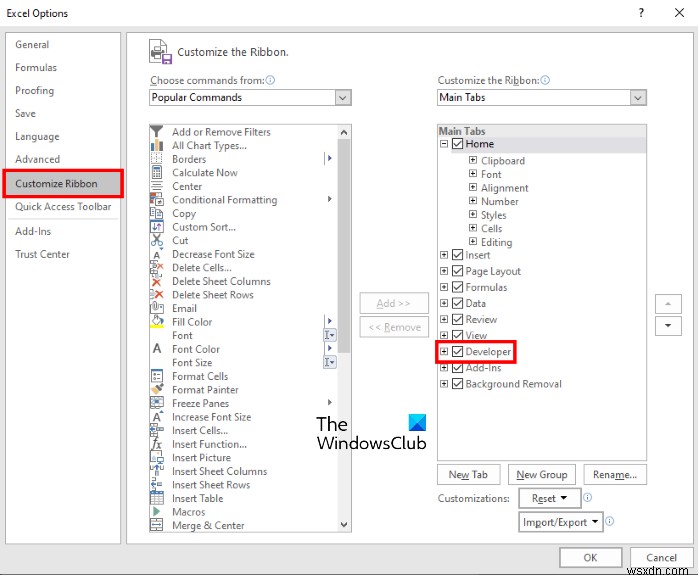This screenshot has height=581, width=700.
Task: Click the help question mark in title bar
Action: point(641,13)
